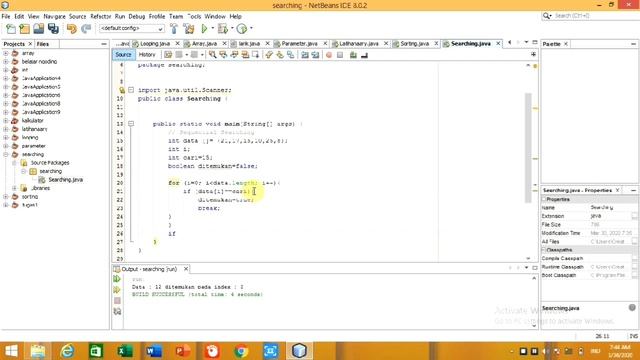640x360 pixels.
Task: Expand the array project node
Action: (6, 53)
